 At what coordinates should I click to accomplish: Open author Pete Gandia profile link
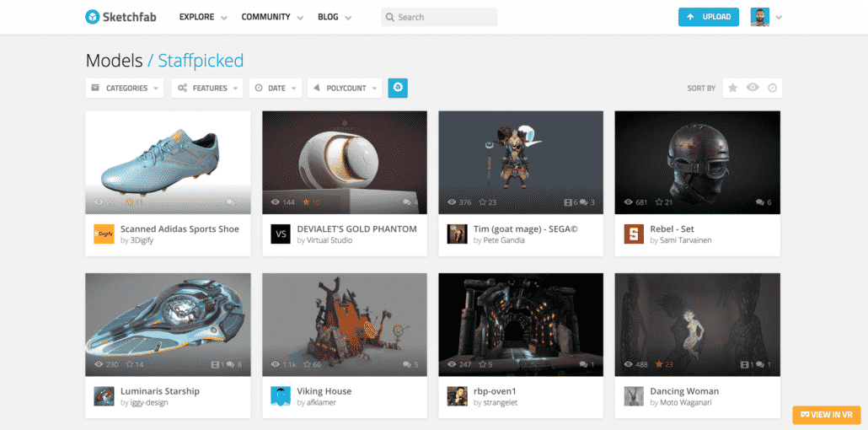[x=504, y=240]
